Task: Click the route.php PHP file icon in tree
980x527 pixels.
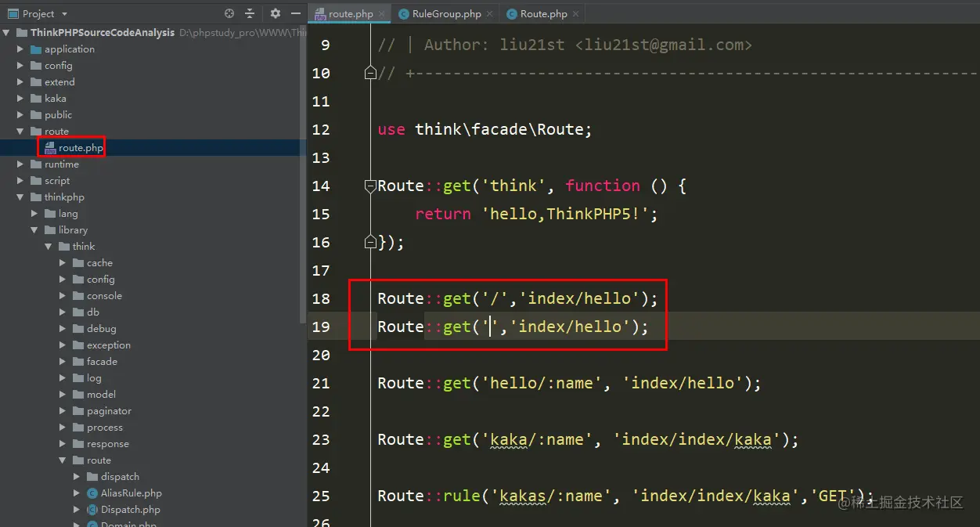Action: (50, 148)
